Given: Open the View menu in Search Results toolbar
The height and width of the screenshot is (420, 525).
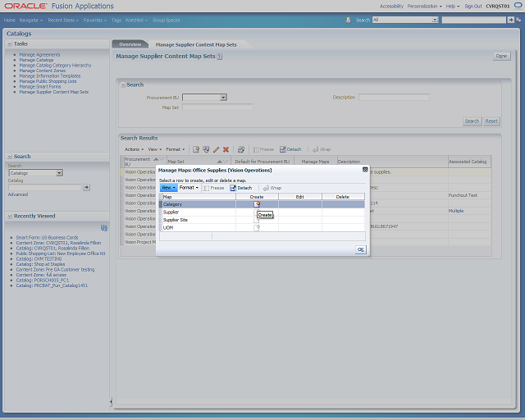Looking at the screenshot, I should tap(155, 149).
